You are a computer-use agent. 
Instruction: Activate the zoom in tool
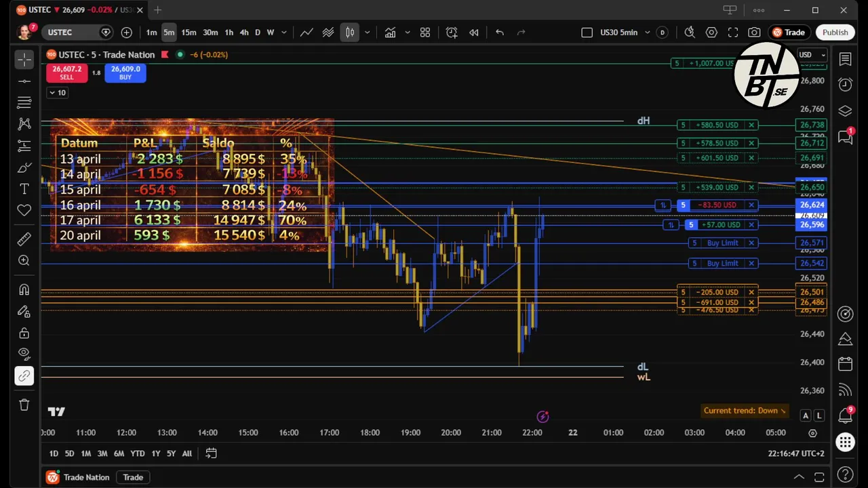click(x=24, y=260)
